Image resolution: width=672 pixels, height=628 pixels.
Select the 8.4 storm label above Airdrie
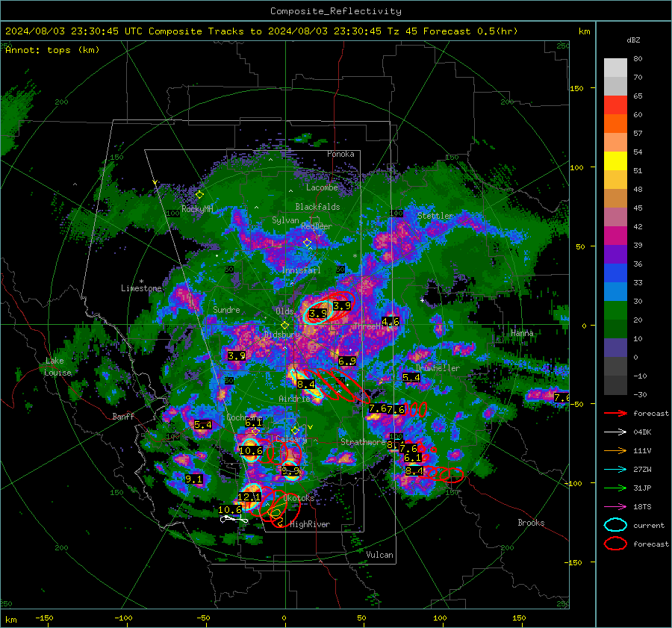[x=305, y=385]
